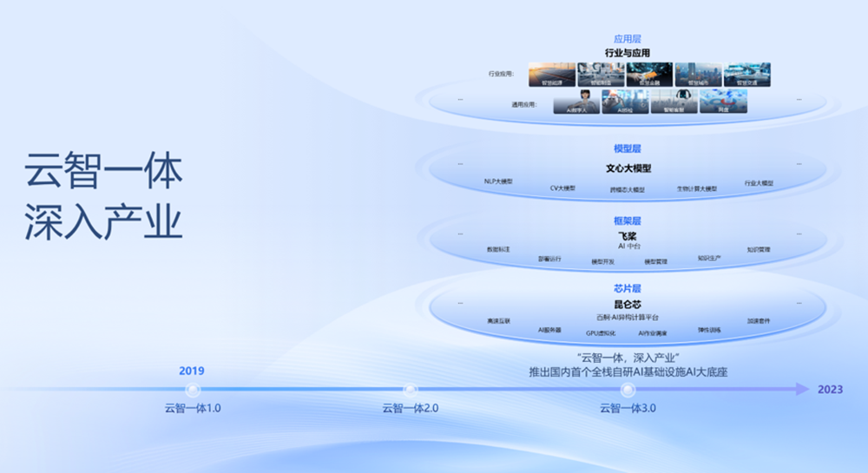The height and width of the screenshot is (473, 868).
Task: Click the 智慧交通 thumbnail
Action: (x=746, y=75)
